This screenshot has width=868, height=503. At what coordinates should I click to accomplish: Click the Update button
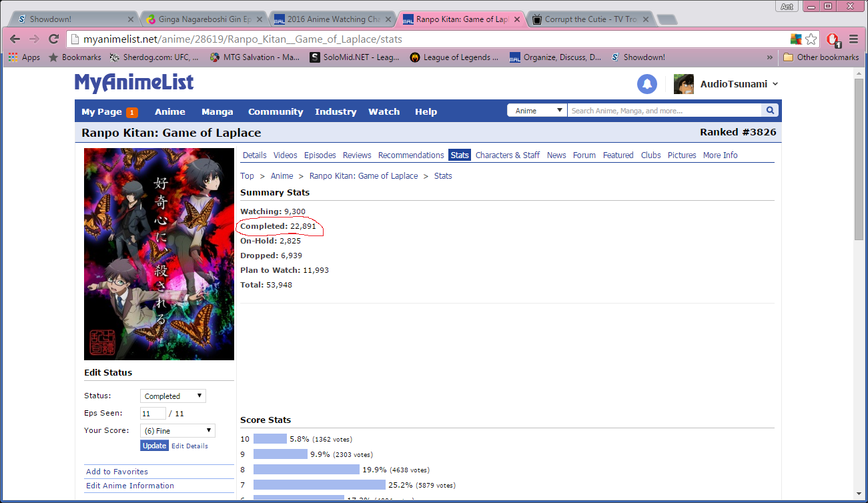coord(154,446)
